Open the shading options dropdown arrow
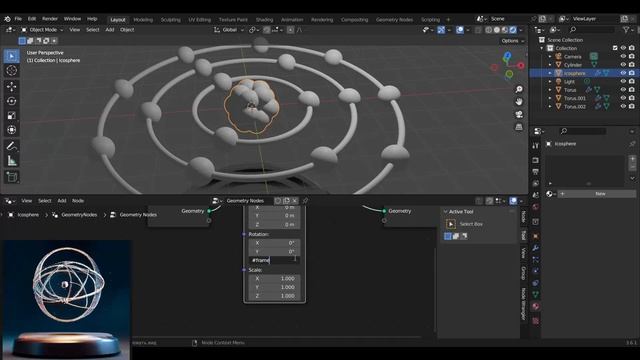The width and height of the screenshot is (640, 360). pyautogui.click(x=521, y=30)
